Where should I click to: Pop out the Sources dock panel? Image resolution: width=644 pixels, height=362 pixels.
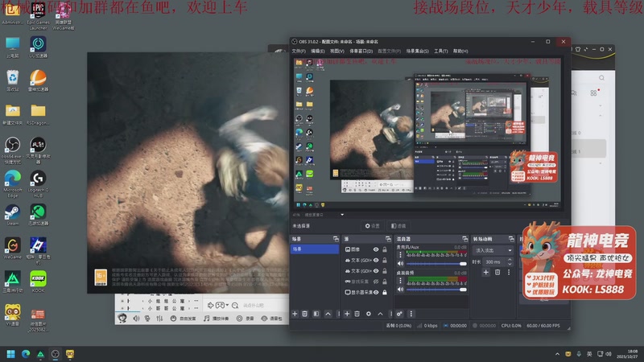[388, 239]
